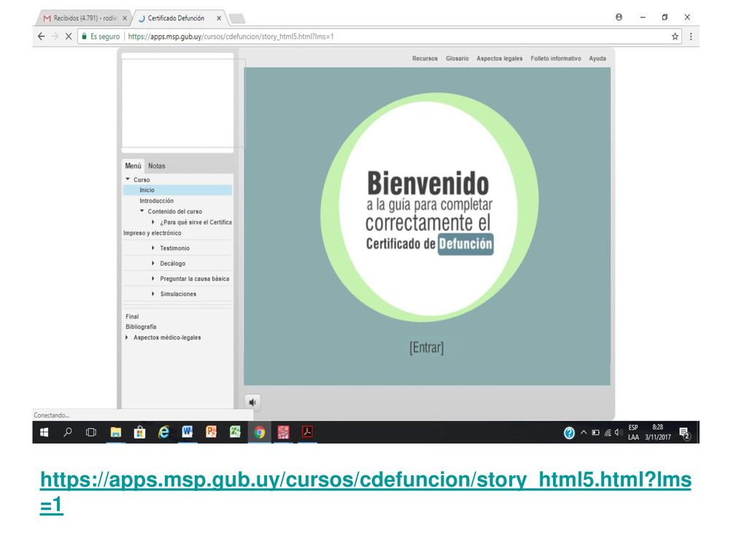Close the Recibidos Gmail tab

click(x=125, y=18)
